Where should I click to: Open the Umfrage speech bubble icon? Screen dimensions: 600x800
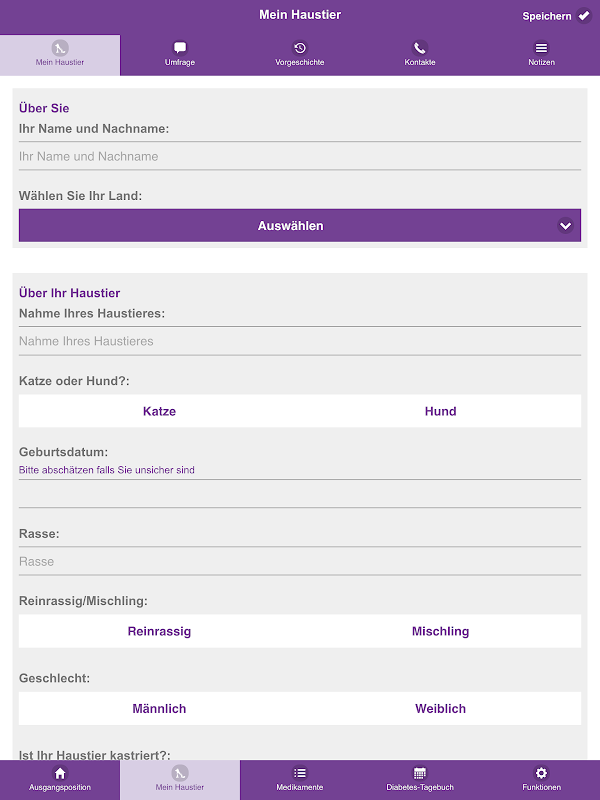point(180,48)
